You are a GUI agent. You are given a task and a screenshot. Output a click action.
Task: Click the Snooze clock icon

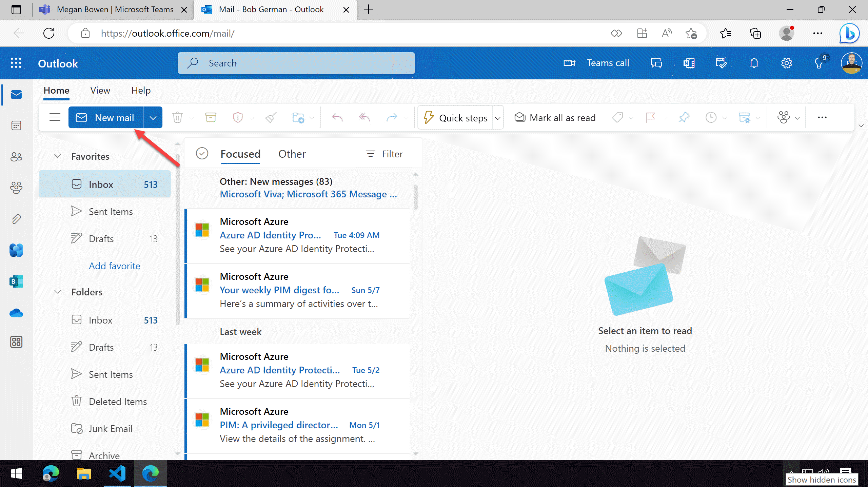711,118
